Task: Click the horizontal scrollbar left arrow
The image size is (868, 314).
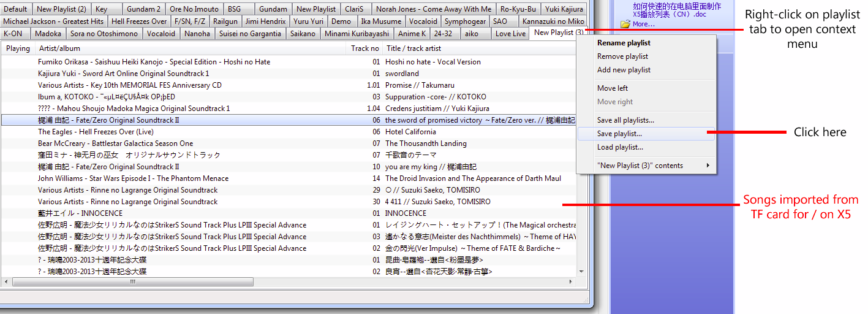Action: (6, 282)
